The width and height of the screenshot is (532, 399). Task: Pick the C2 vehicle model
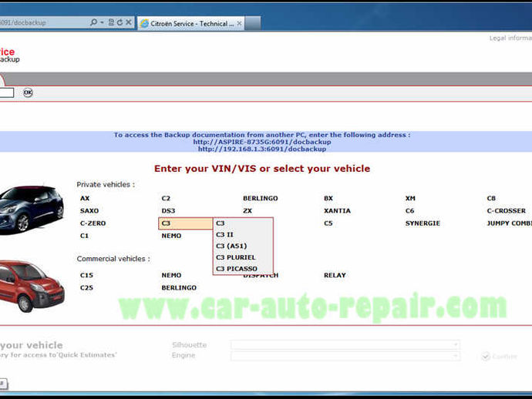point(166,198)
